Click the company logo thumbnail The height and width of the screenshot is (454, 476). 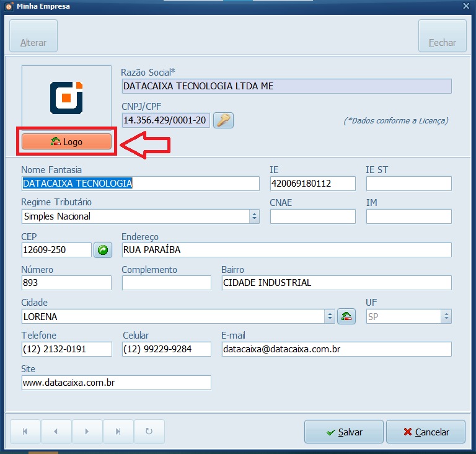pos(66,97)
